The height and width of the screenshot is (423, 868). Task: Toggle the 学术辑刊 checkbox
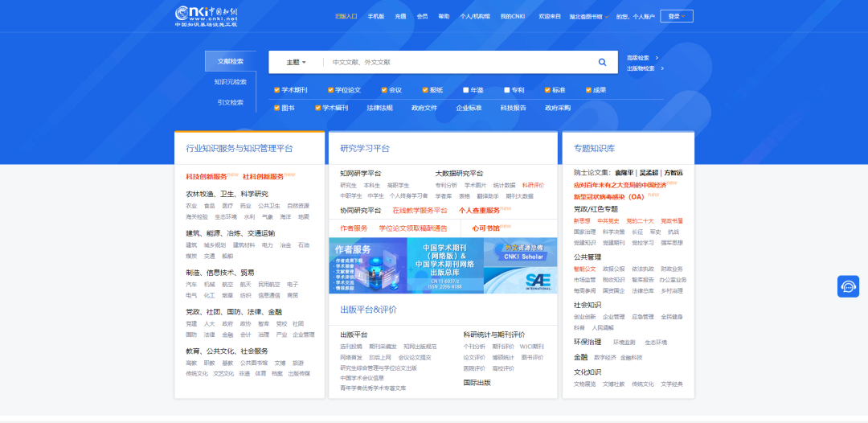(317, 108)
